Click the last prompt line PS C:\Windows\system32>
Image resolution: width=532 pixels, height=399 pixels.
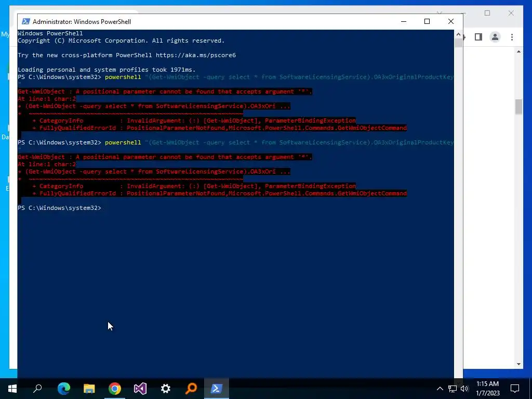tap(59, 208)
